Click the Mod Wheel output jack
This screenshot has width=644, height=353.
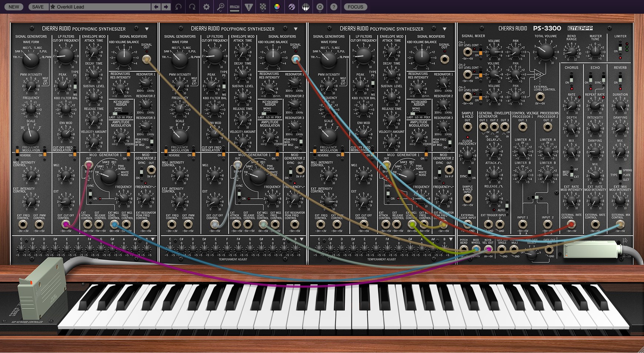[476, 249]
